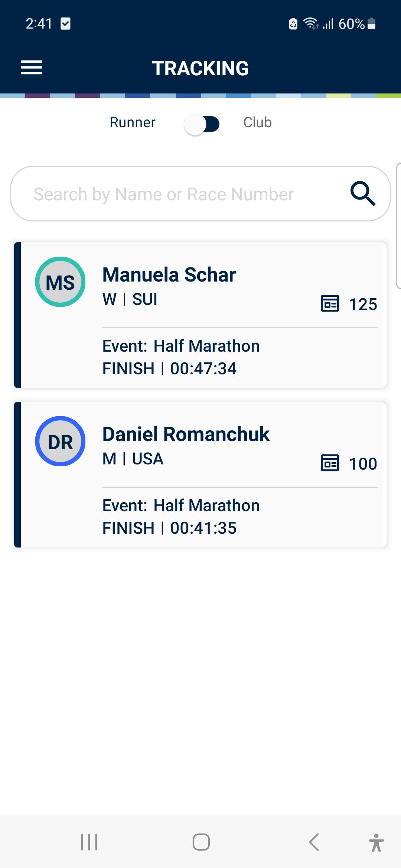Tap Daniel Romanchuk's DR avatar
This screenshot has width=401, height=868.
click(x=60, y=441)
